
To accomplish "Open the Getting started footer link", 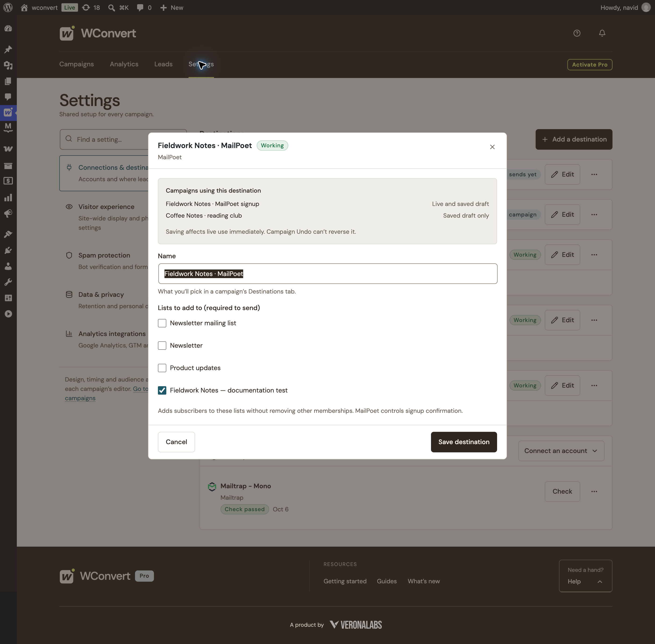I will click(345, 581).
